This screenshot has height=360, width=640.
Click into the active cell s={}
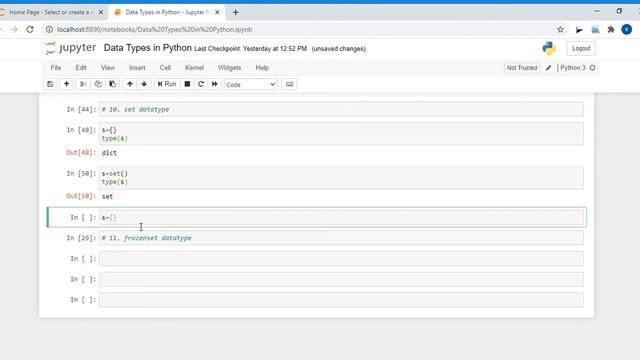[x=341, y=218]
